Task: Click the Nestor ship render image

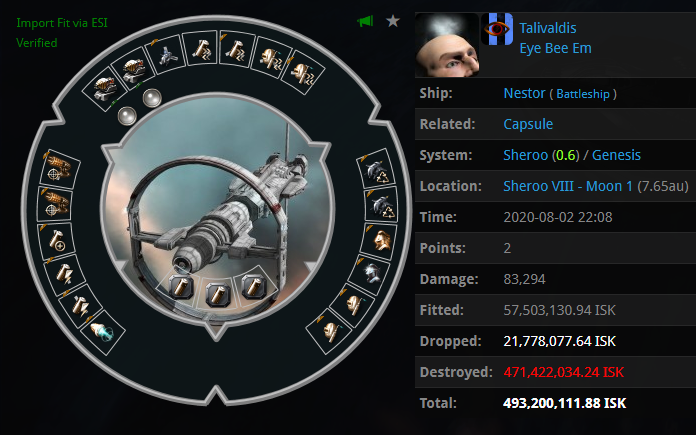Action: coord(216,213)
